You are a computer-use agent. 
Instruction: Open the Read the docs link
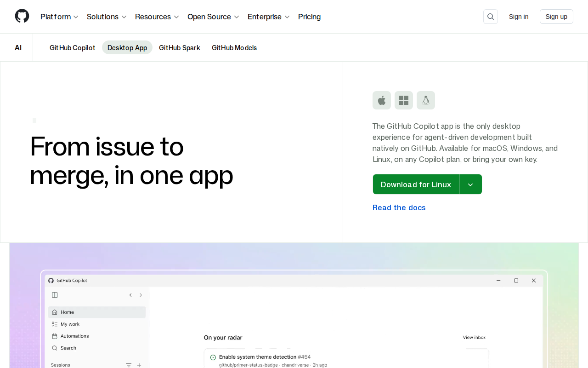point(399,207)
